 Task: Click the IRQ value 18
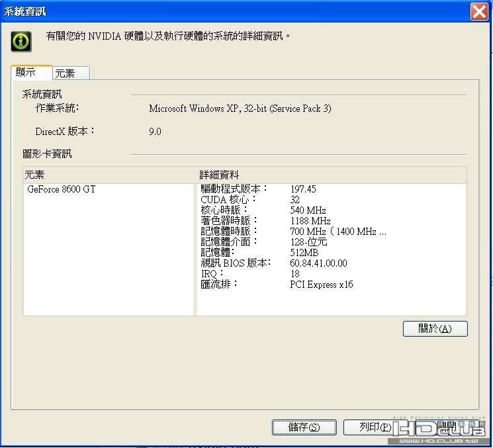(x=295, y=273)
